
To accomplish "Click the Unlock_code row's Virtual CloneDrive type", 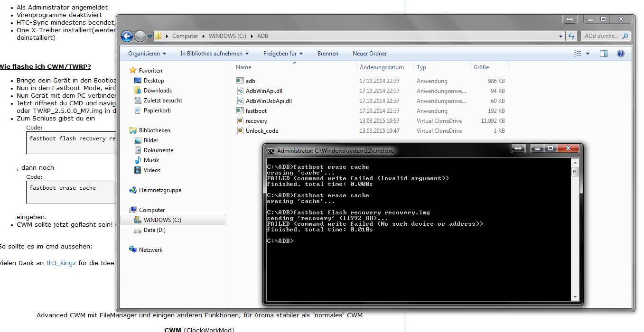I will (x=439, y=131).
